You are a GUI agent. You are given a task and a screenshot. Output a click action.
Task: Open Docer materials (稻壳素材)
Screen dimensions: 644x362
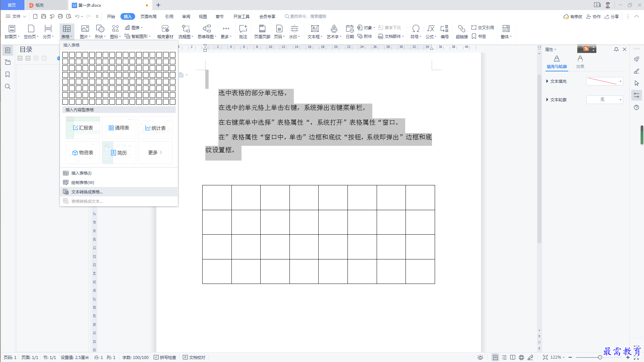[x=165, y=32]
